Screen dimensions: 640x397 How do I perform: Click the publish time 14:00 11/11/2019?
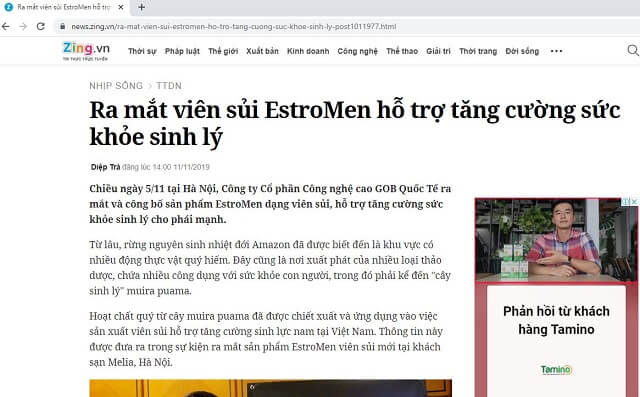[x=181, y=167]
